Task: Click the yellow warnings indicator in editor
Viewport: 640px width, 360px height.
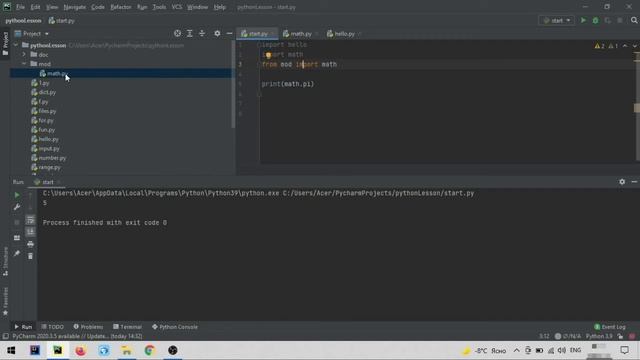Action: click(600, 46)
